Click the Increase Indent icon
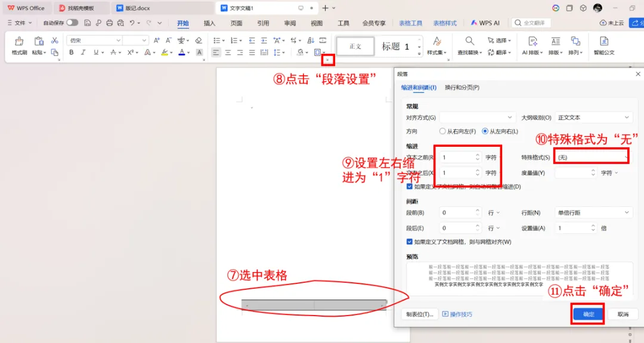644x343 pixels. click(264, 40)
